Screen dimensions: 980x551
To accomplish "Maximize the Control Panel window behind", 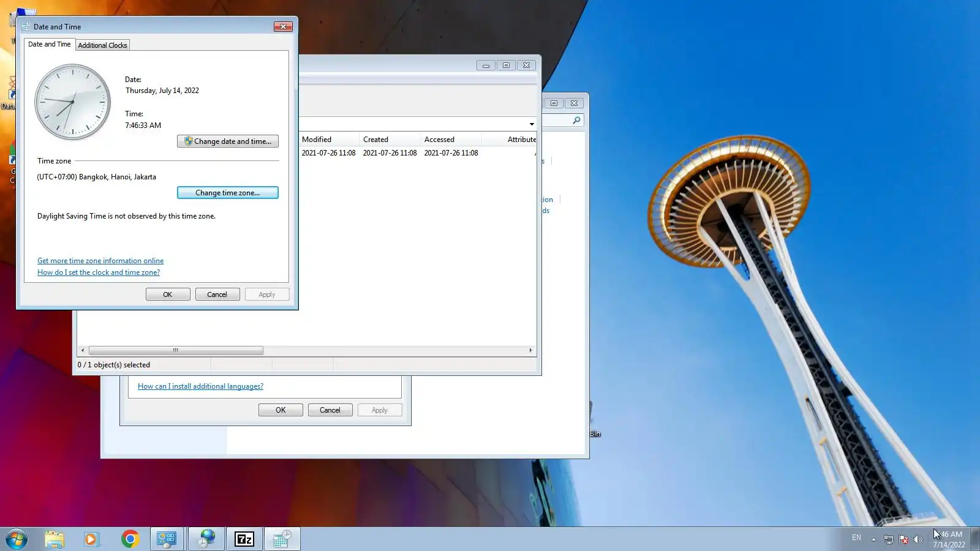I will tap(554, 103).
